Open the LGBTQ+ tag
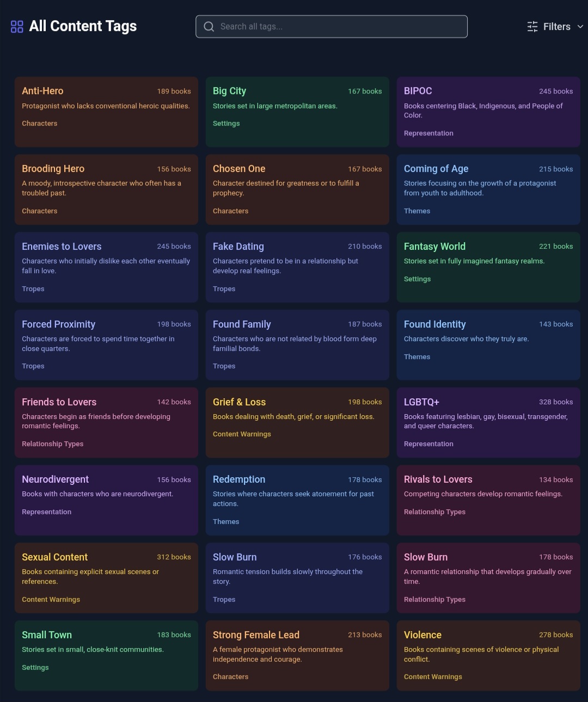This screenshot has width=588, height=702. (x=488, y=423)
